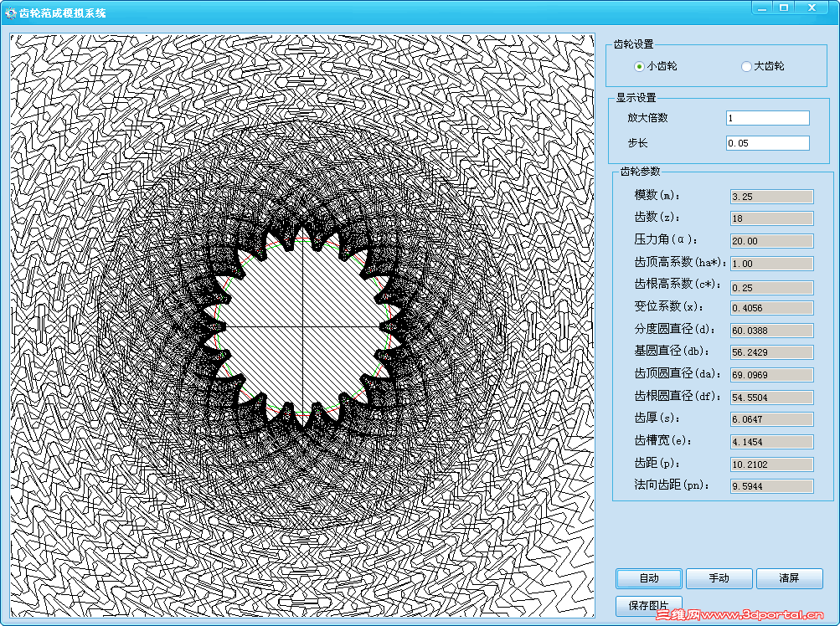Click the 基圆直径(db) value field
Image resolution: width=840 pixels, height=626 pixels.
click(x=772, y=352)
